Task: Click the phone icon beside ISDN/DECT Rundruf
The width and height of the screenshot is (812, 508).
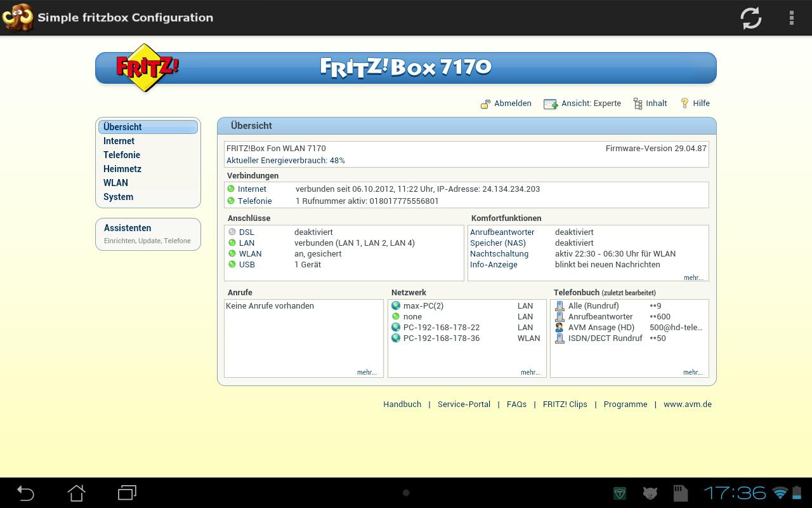Action: [x=560, y=338]
